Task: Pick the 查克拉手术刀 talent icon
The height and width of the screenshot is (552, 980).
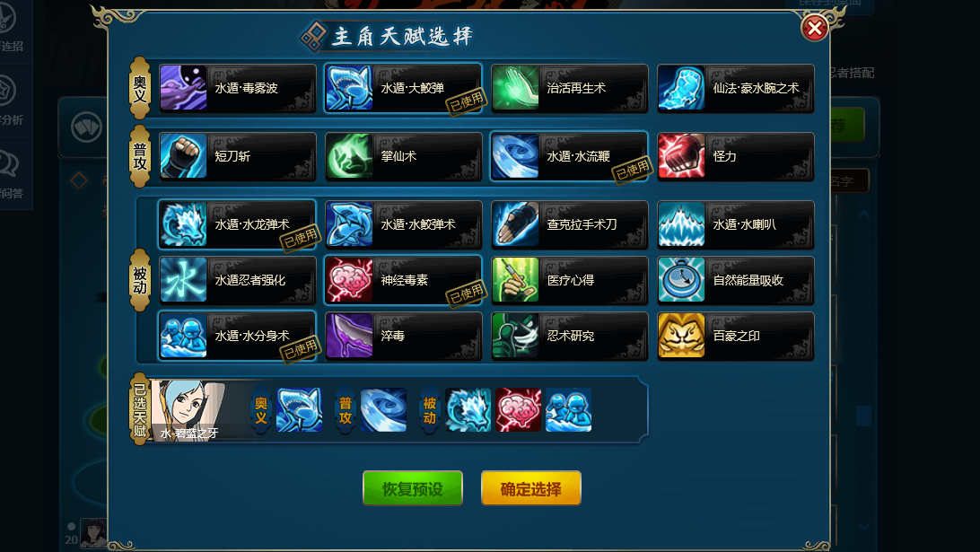Action: [x=515, y=224]
